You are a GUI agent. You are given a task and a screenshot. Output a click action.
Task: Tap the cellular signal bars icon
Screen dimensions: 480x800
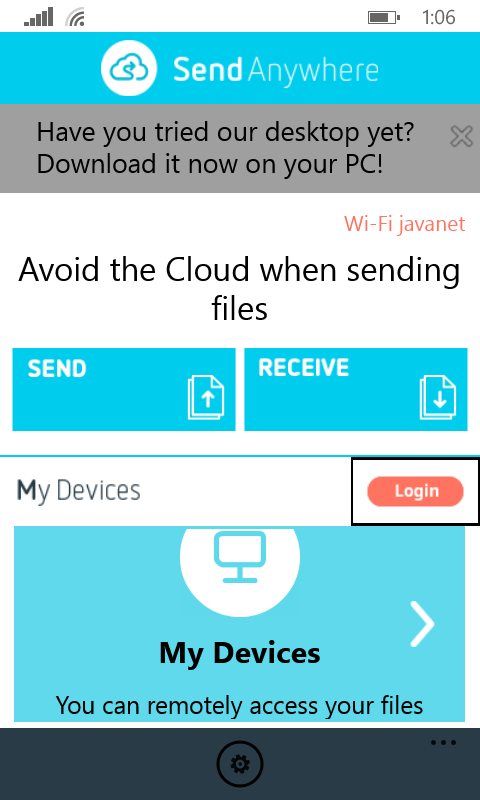tap(38, 17)
